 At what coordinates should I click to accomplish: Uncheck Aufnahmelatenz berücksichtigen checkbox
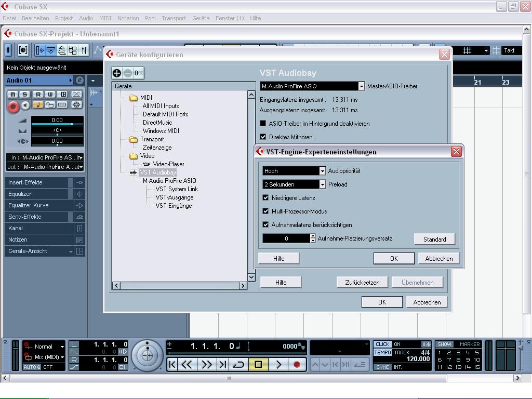click(265, 225)
